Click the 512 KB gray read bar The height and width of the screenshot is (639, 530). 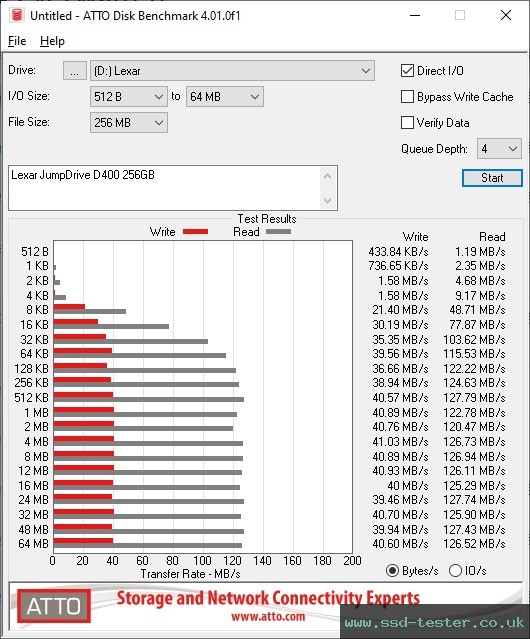(x=149, y=399)
